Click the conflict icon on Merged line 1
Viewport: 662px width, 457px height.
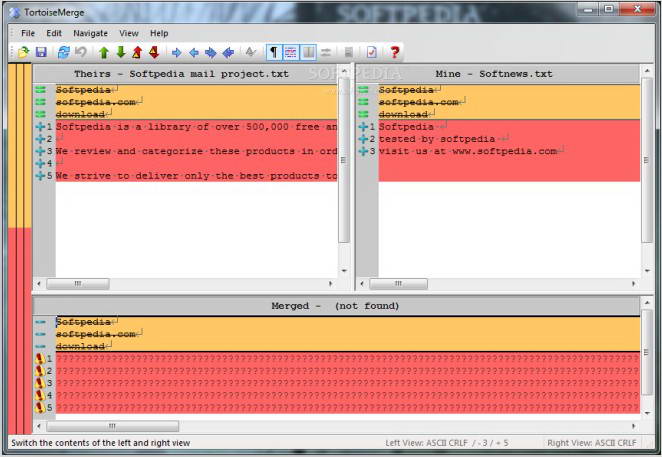[x=40, y=359]
